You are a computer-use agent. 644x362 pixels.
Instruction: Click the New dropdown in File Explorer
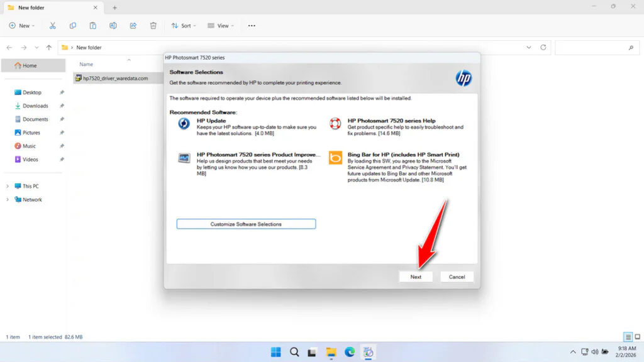pyautogui.click(x=22, y=25)
